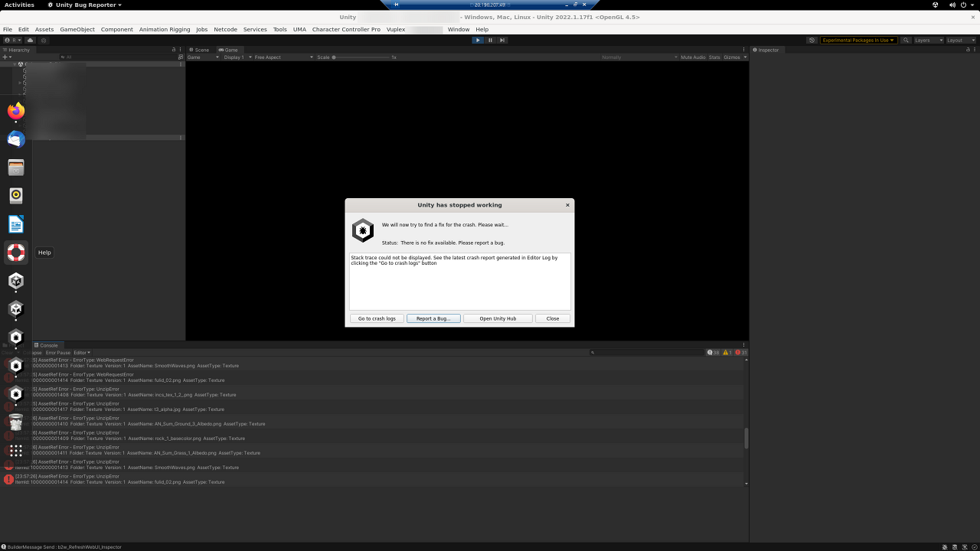
Task: Open the Character Controller Pro menu
Action: [x=346, y=29]
